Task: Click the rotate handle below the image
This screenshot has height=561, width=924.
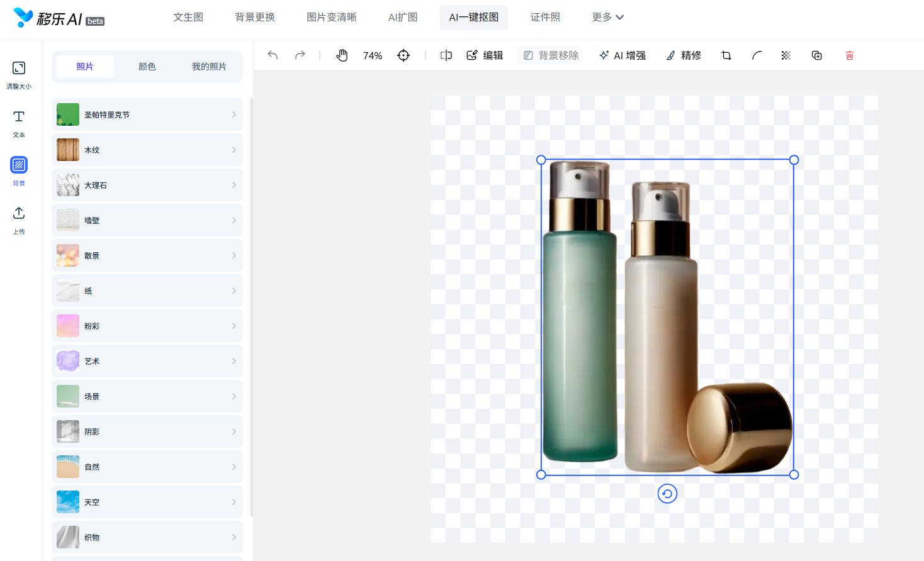Action: 667,494
